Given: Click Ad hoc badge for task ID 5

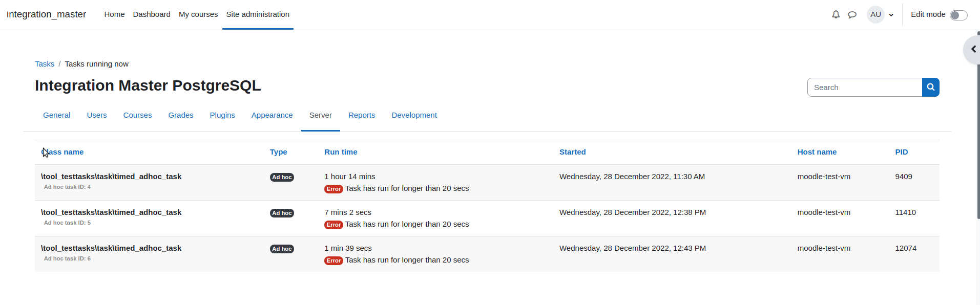Looking at the screenshot, I should click(x=282, y=213).
